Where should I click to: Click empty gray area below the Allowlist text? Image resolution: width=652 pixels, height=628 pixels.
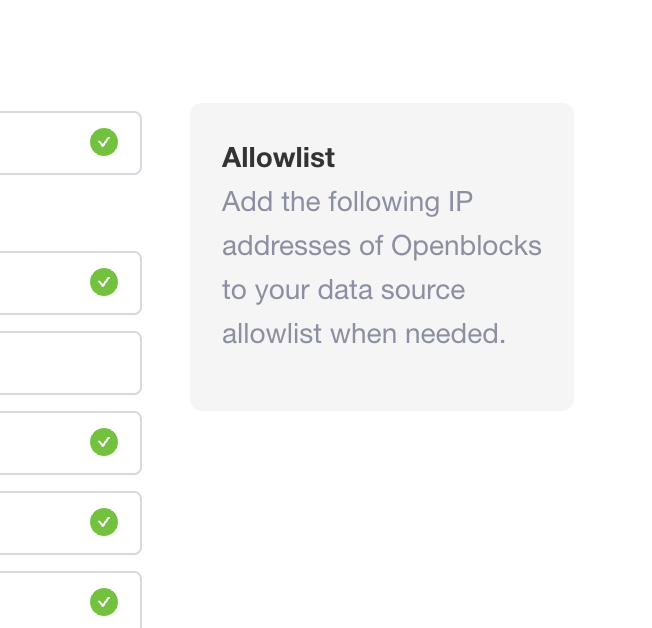(x=381, y=380)
